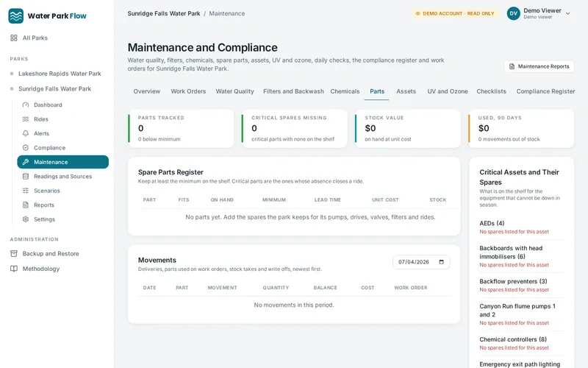Screen dimensions: 588x368
Task: Click the Parts Tracked card
Action: pos(181,128)
